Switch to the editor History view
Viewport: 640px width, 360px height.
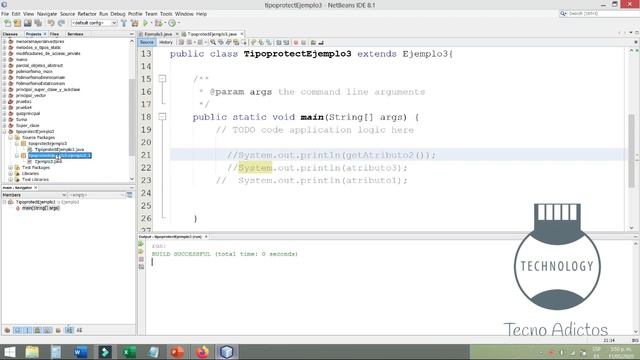(x=166, y=42)
